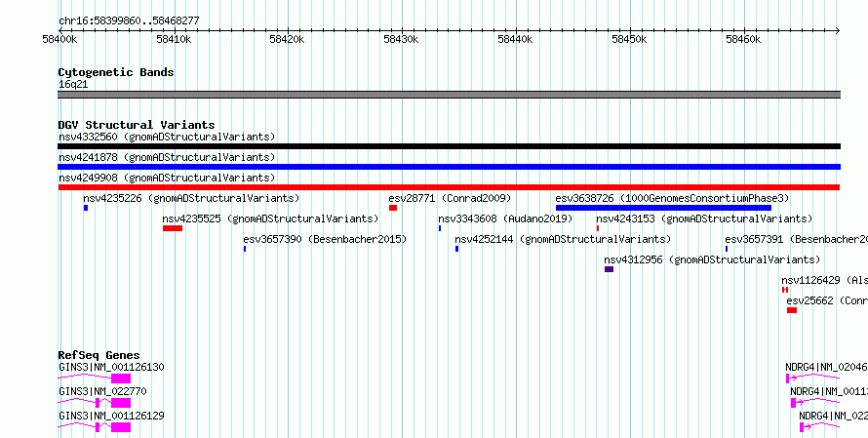The width and height of the screenshot is (868, 438).
Task: Click the 58460k ruler label
Action: point(743,39)
